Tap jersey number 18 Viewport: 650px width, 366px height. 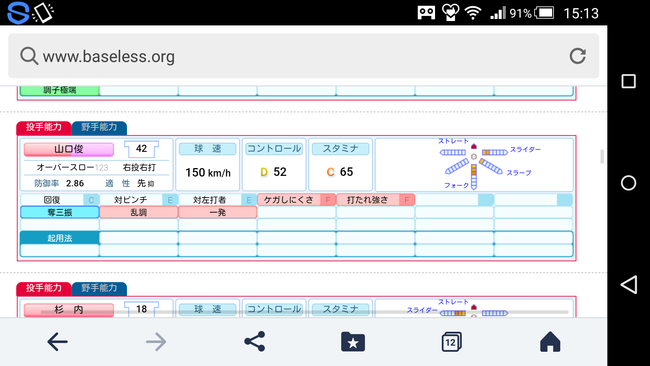(141, 309)
